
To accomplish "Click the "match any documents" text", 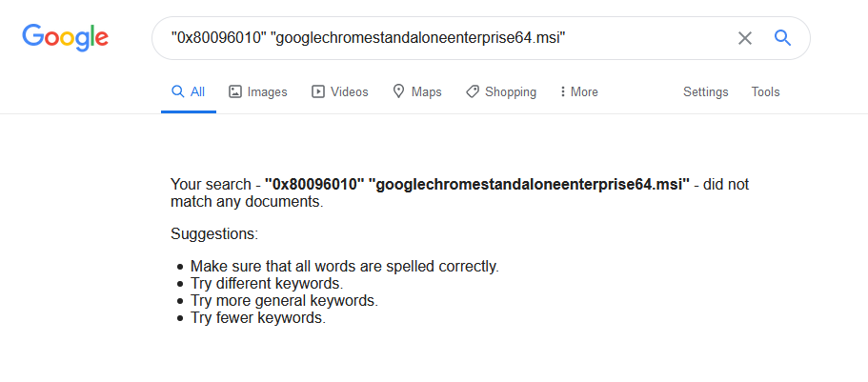I will (x=247, y=202).
